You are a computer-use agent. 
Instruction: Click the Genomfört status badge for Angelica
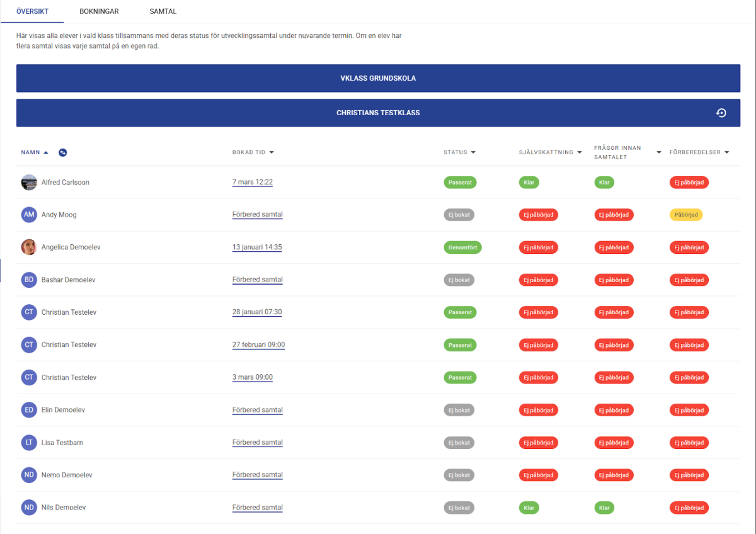point(462,247)
